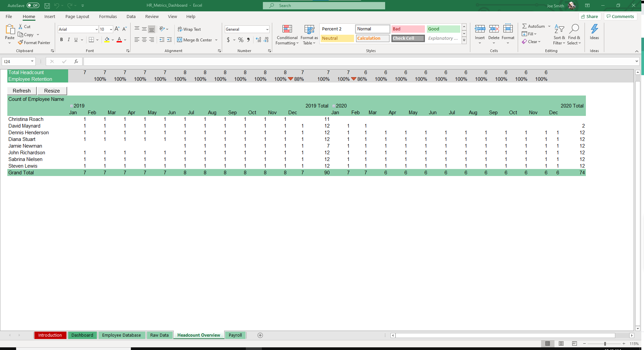Add a new sheet with plus icon

(260, 335)
